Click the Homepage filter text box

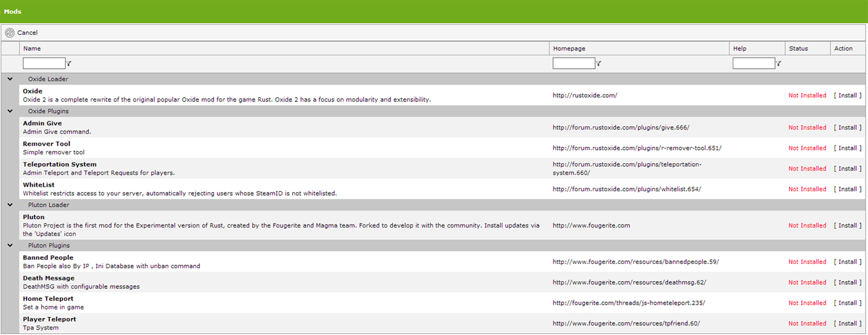pyautogui.click(x=574, y=63)
